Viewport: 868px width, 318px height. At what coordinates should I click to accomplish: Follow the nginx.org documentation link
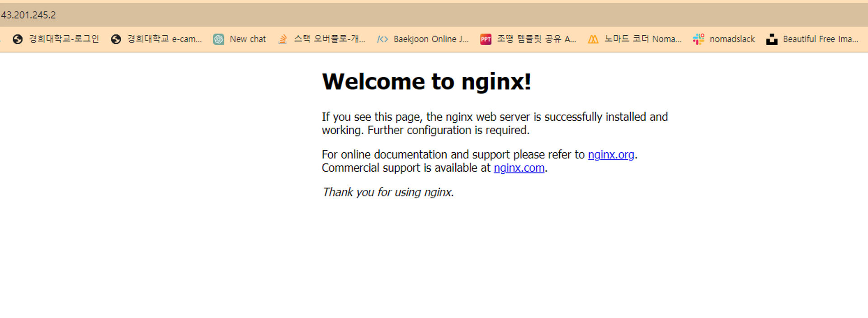(x=611, y=155)
